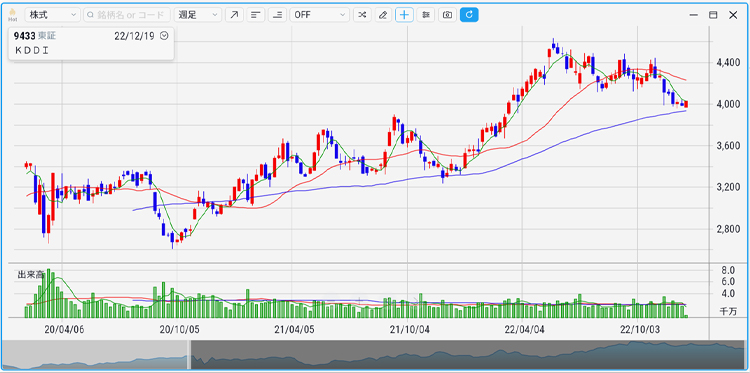Click the 22/10/03 date axis label

[x=640, y=329]
